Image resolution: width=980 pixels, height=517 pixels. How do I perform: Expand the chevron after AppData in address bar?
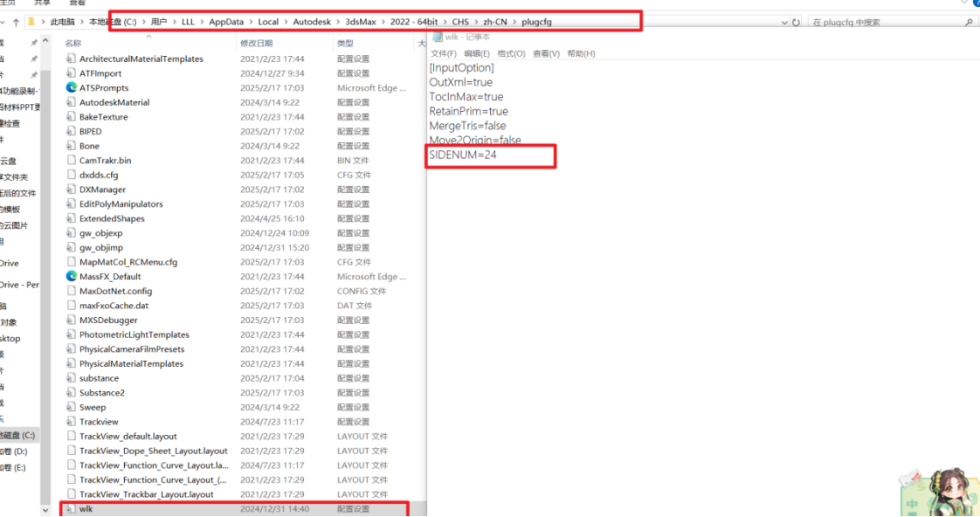pyautogui.click(x=251, y=22)
